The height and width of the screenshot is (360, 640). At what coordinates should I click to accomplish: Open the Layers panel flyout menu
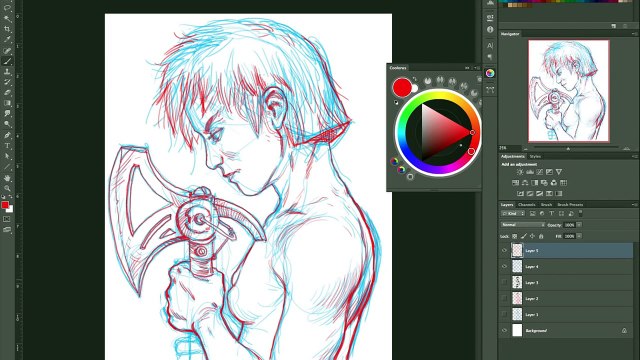(x=634, y=204)
